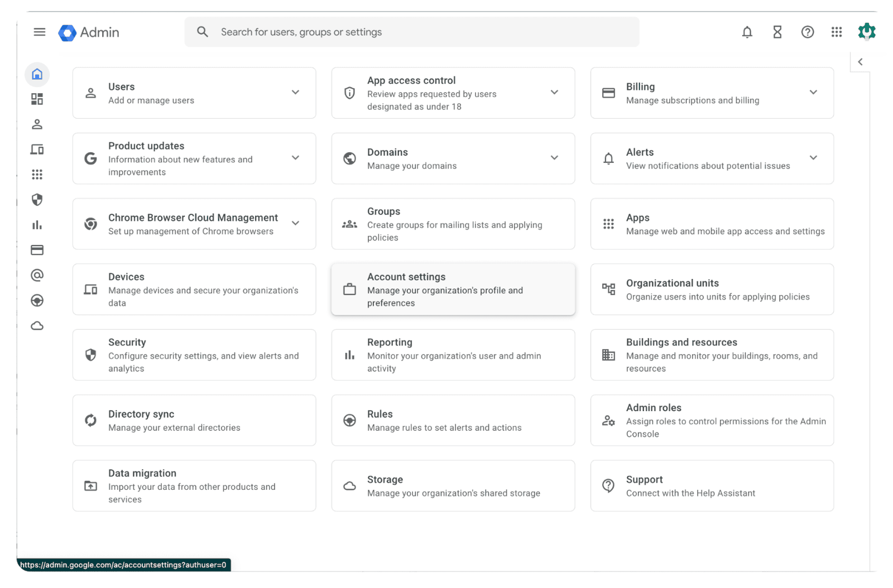This screenshot has width=893, height=588.
Task: Click the notifications bell in header
Action: pyautogui.click(x=747, y=32)
